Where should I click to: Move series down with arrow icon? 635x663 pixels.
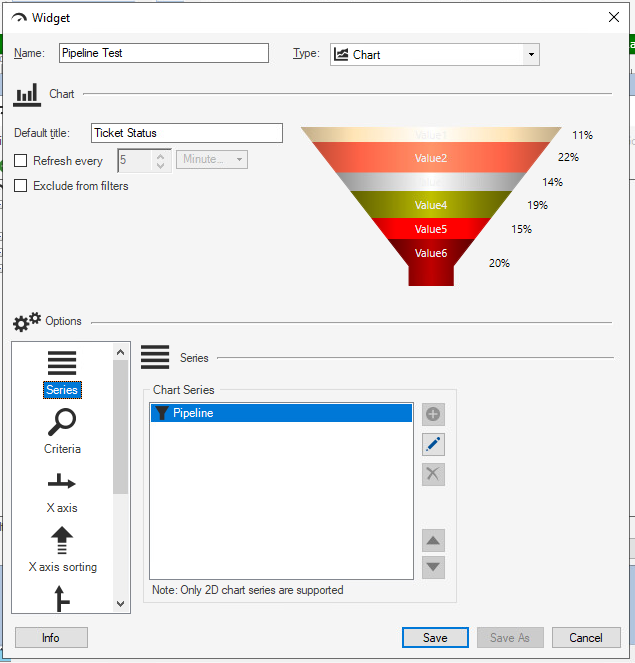(x=433, y=567)
